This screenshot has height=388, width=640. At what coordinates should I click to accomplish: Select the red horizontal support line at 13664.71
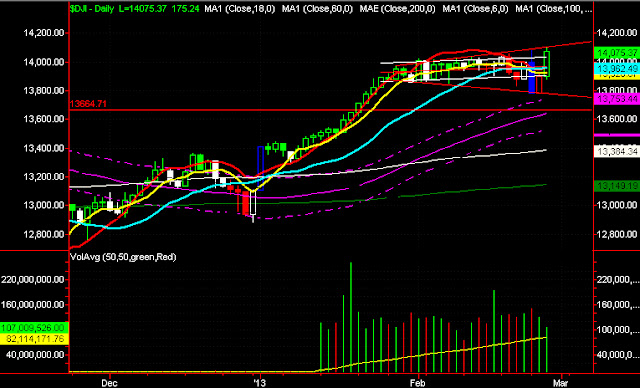pyautogui.click(x=331, y=110)
